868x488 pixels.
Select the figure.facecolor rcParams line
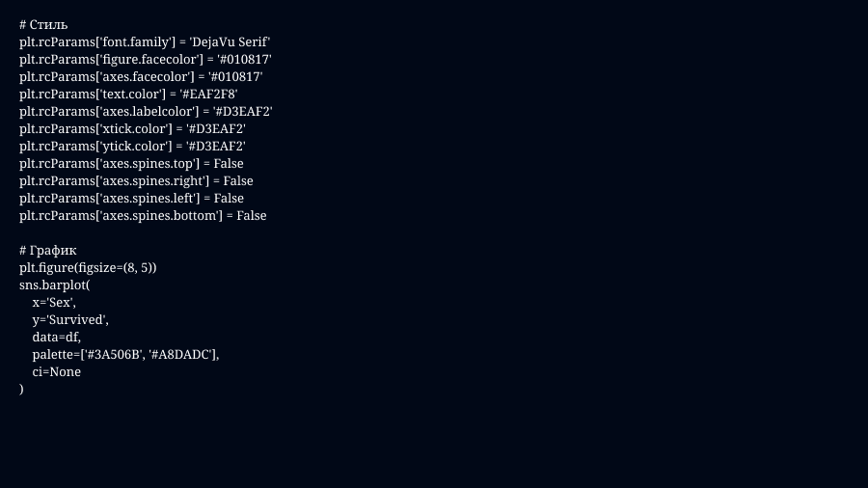pos(145,59)
